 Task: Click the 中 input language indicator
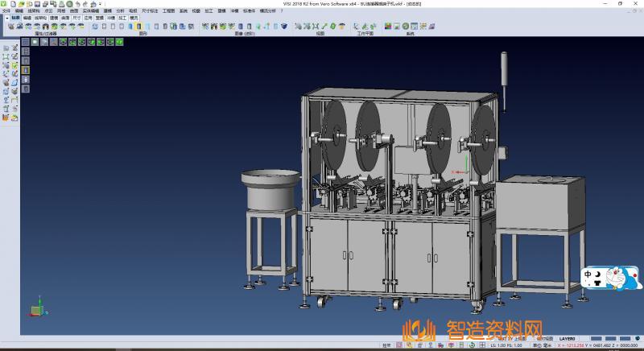click(x=588, y=275)
